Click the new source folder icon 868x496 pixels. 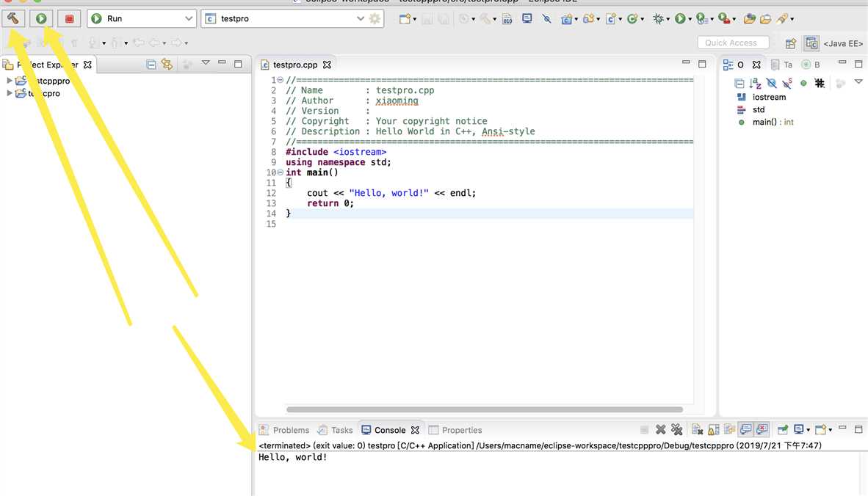588,19
